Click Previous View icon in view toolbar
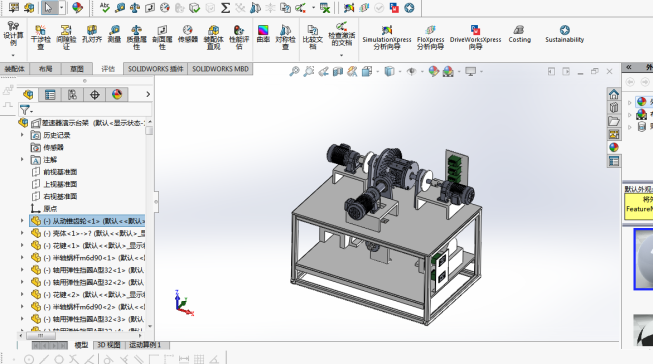653x364 pixels. (x=324, y=72)
